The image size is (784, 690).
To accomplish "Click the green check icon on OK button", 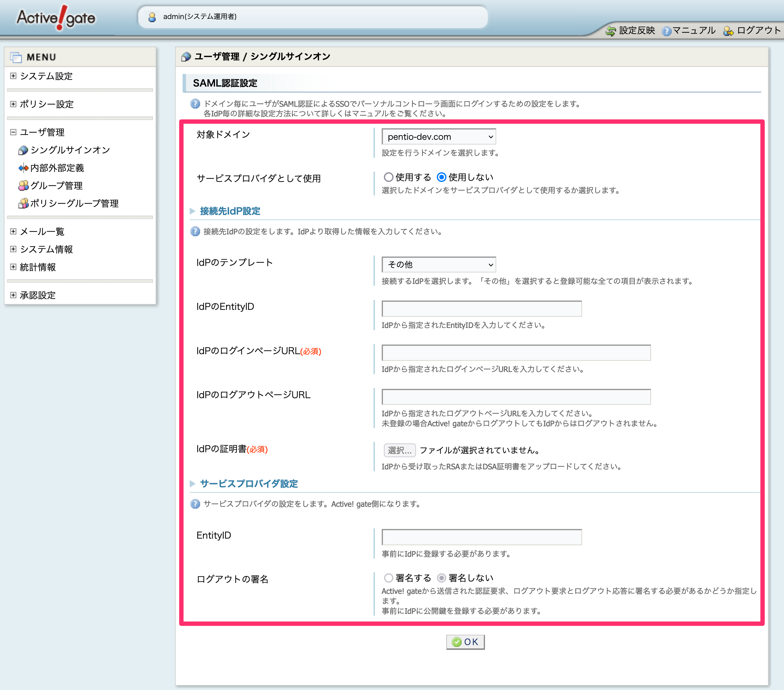I will [x=456, y=642].
